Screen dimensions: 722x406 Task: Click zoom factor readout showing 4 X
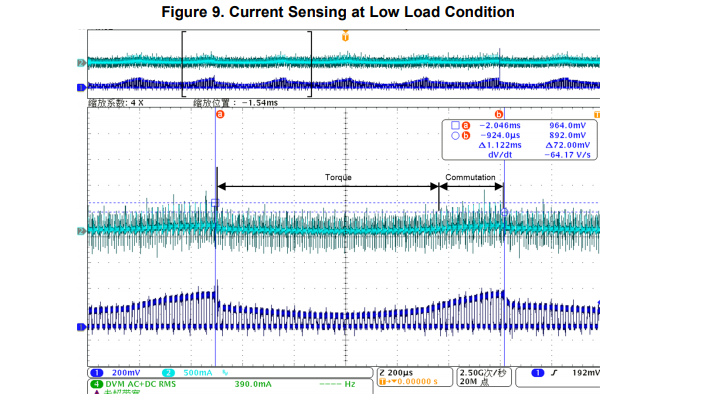tap(116, 103)
